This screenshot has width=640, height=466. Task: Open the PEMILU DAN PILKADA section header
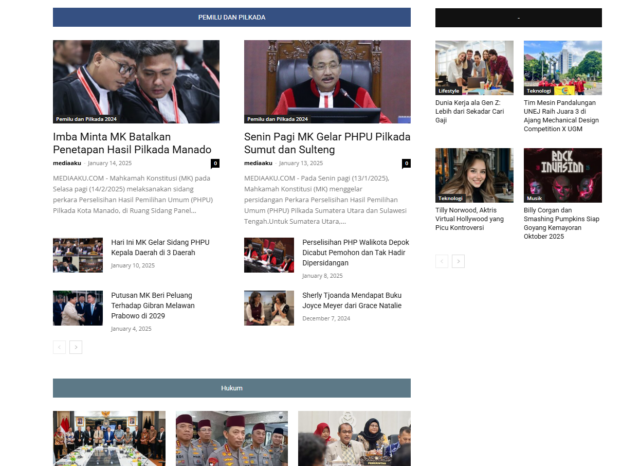(x=231, y=17)
